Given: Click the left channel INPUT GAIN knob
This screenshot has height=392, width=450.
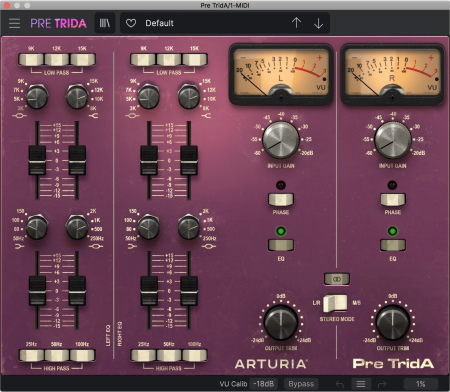Looking at the screenshot, I should click(281, 140).
